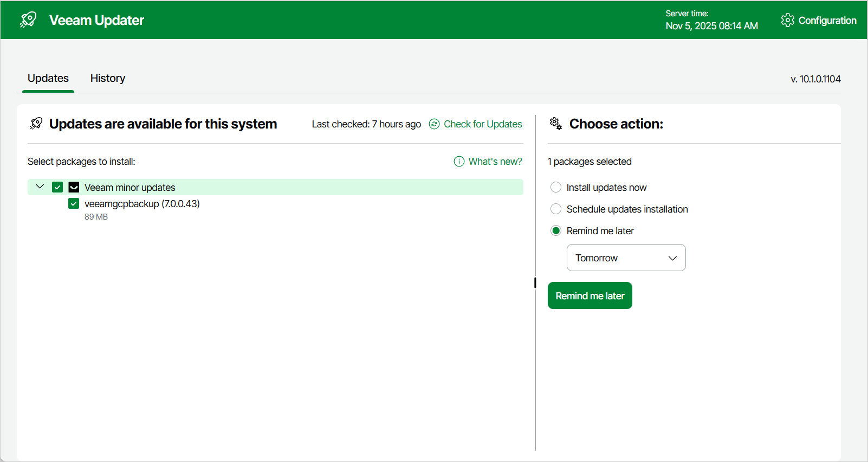This screenshot has width=868, height=462.
Task: Select Install updates now radio button
Action: click(x=556, y=187)
